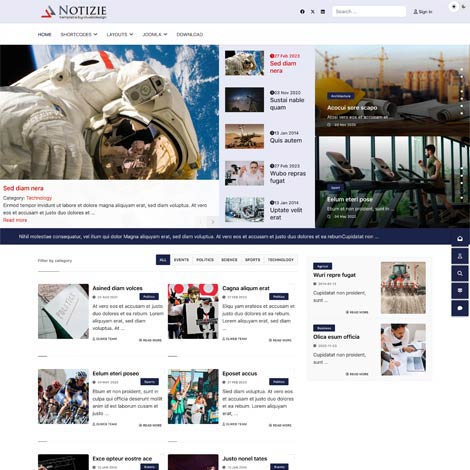
Task: Click the Architecture badge on the construction image
Action: point(341,96)
